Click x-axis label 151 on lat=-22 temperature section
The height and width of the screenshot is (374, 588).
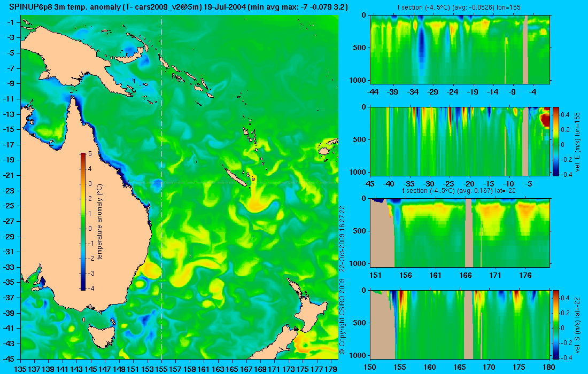375,276
